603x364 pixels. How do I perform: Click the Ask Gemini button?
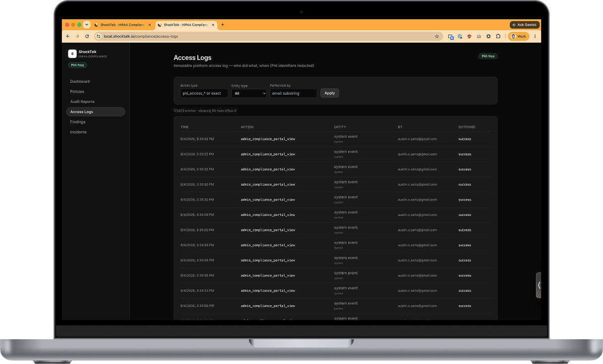pyautogui.click(x=525, y=25)
